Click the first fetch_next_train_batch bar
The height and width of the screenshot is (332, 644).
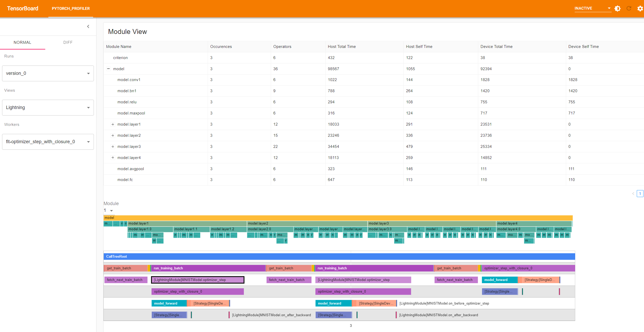[126, 280]
